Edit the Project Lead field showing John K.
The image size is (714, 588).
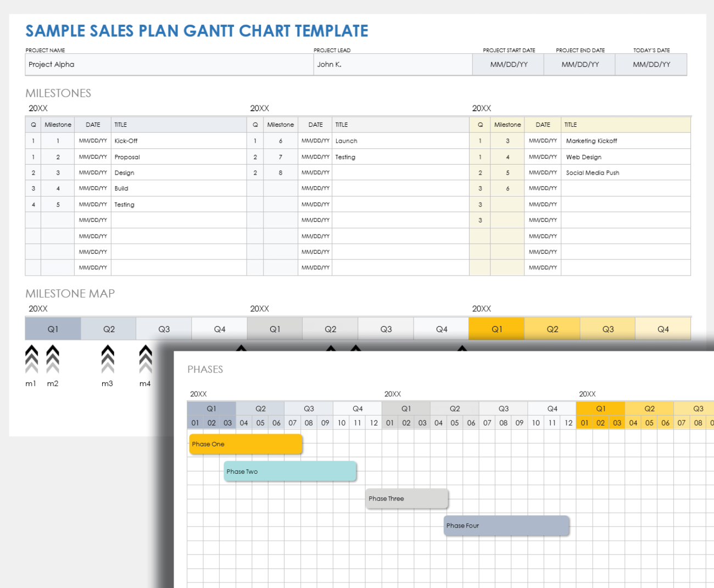pos(393,64)
